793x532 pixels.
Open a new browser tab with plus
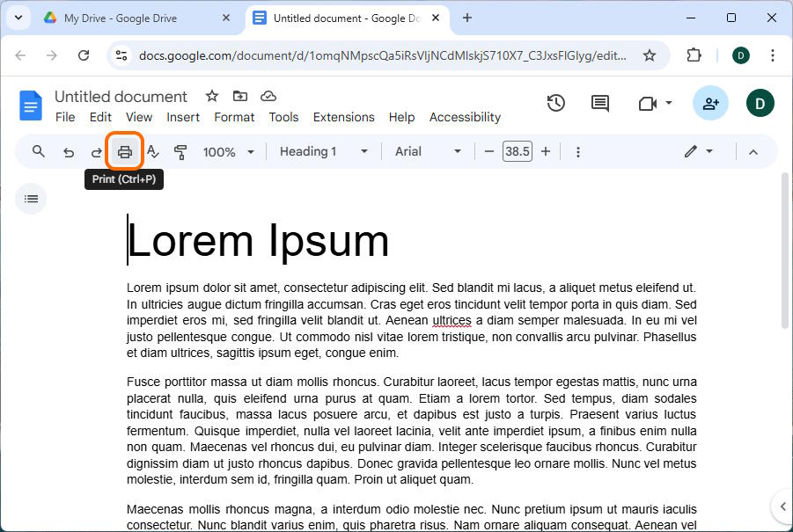tap(467, 18)
